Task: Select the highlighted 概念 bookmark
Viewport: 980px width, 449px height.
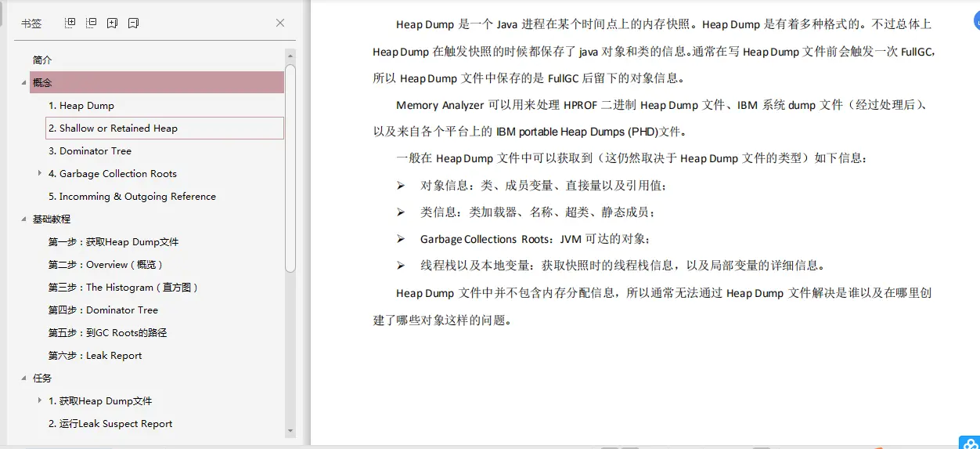Action: (x=157, y=82)
